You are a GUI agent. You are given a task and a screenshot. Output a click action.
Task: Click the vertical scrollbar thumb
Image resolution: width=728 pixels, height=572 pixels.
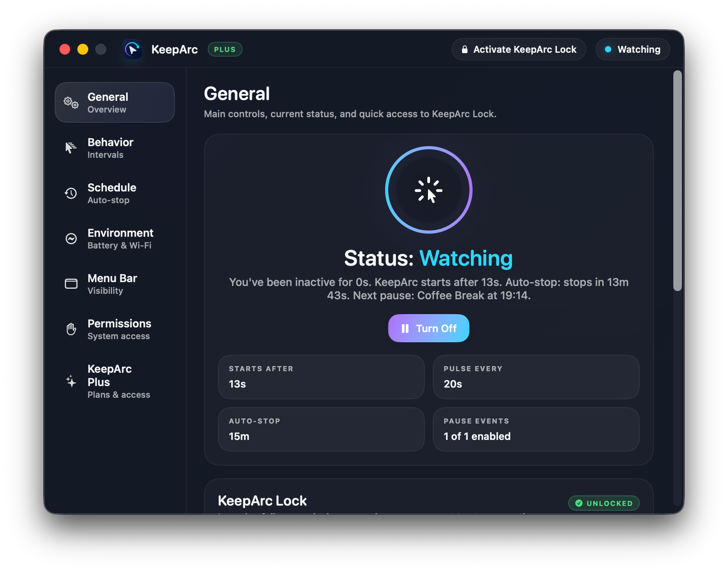(678, 181)
